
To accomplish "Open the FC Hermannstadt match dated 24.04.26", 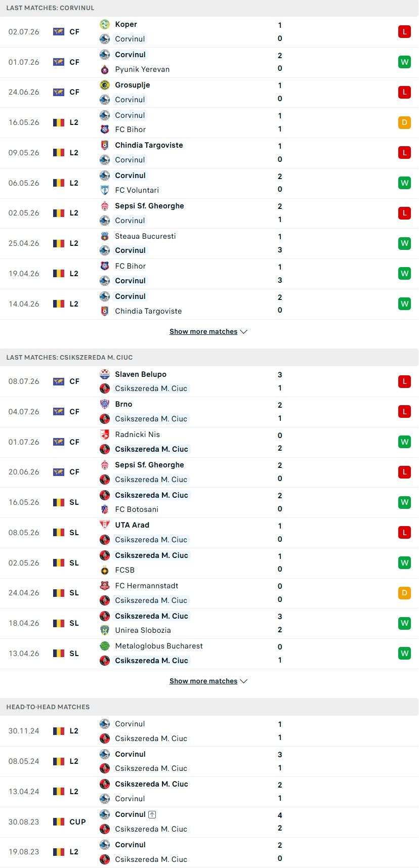I will [209, 593].
